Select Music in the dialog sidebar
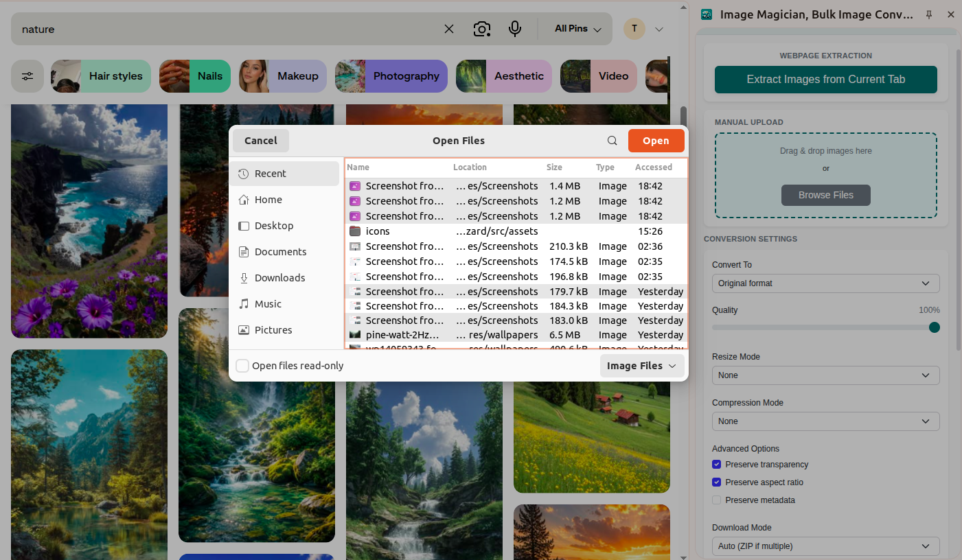The width and height of the screenshot is (962, 560). (x=284, y=304)
